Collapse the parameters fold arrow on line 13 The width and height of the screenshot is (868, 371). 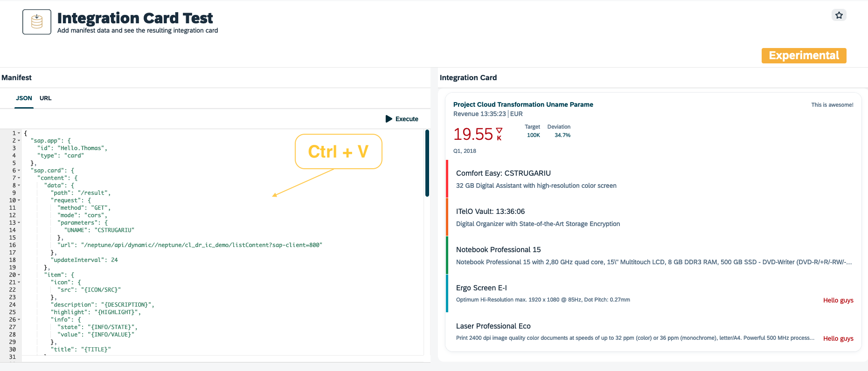(19, 223)
